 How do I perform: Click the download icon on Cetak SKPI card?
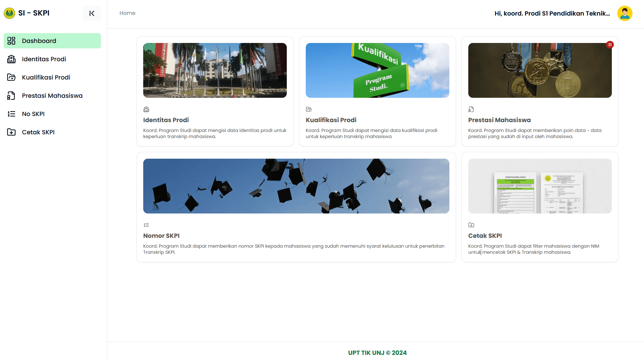(471, 225)
